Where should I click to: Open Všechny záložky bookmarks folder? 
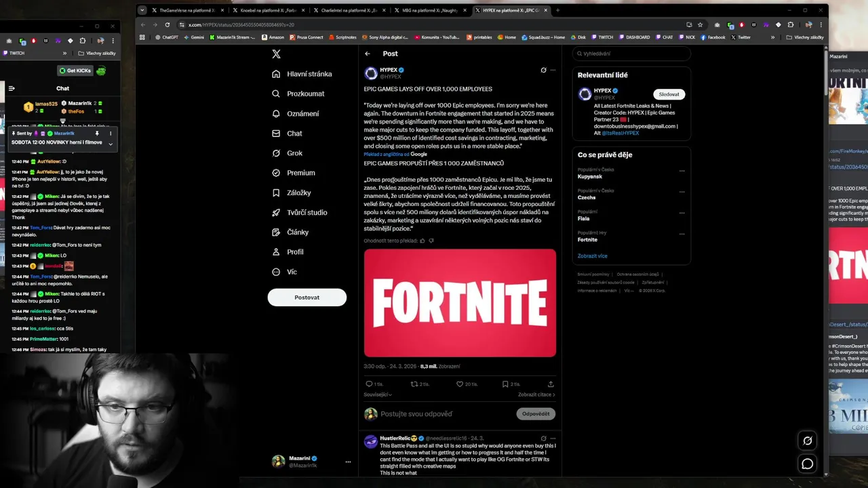(x=805, y=37)
